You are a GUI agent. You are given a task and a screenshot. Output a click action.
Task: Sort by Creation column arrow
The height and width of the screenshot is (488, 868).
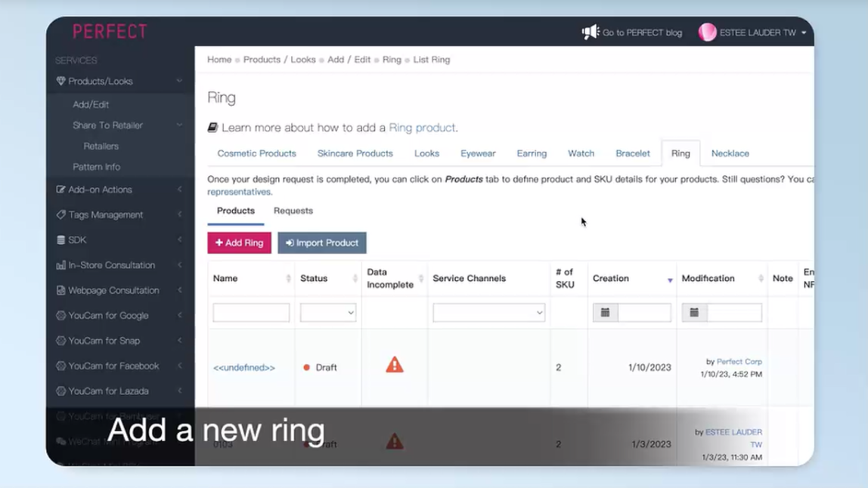point(670,280)
